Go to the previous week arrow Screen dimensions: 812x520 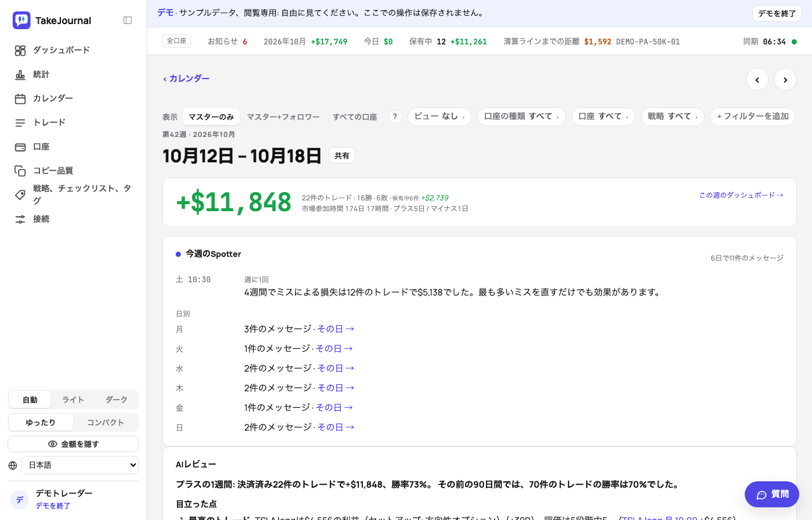tap(757, 79)
